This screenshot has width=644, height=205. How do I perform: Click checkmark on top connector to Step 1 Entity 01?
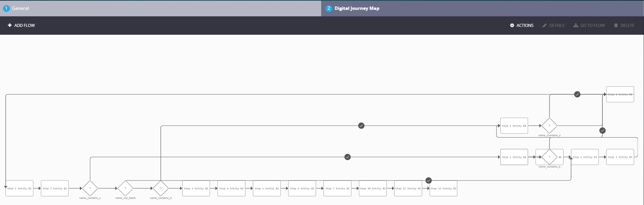point(577,94)
